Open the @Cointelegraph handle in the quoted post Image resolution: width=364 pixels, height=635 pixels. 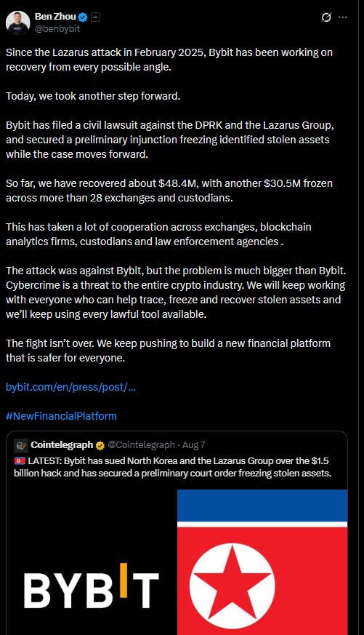tap(141, 445)
